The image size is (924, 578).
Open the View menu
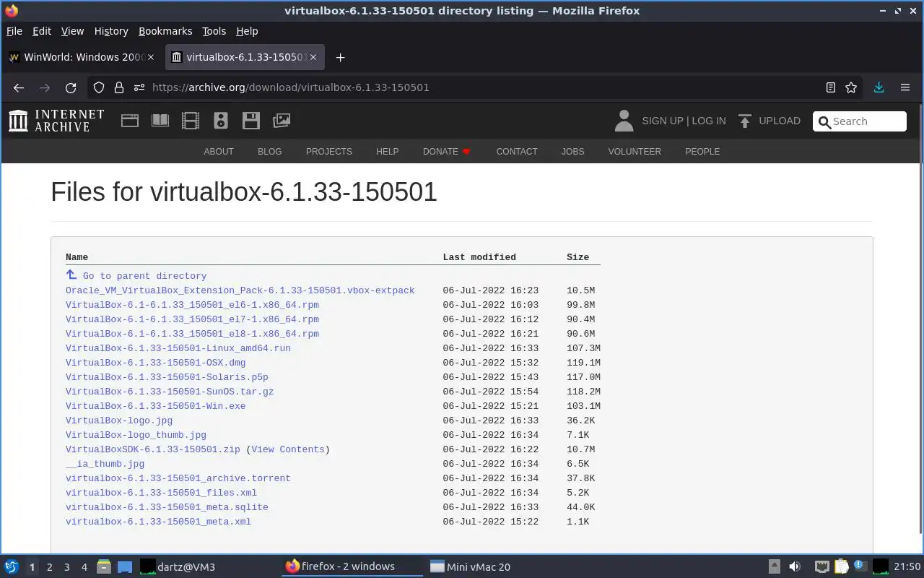pos(72,31)
